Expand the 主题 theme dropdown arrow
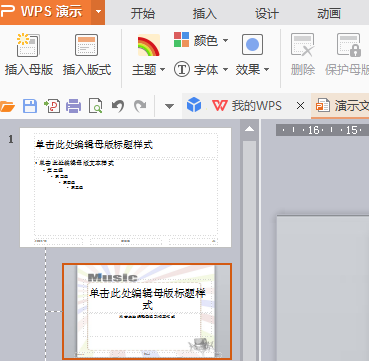The width and height of the screenshot is (369, 361). coord(162,70)
